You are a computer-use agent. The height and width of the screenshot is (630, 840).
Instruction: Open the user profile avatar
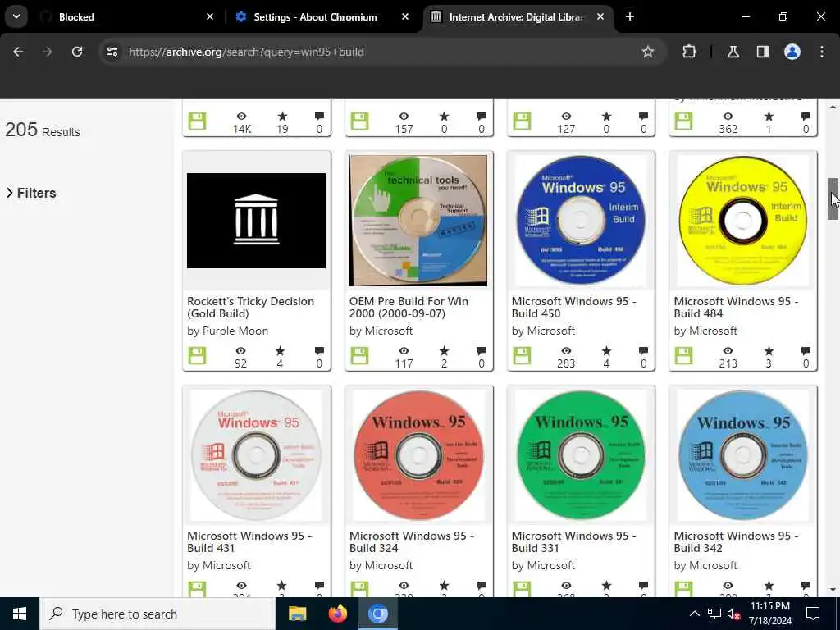point(792,52)
